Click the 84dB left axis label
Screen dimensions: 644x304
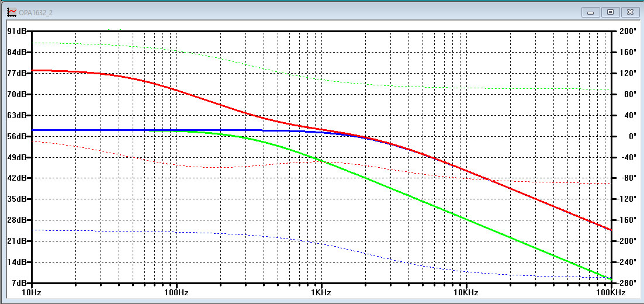point(18,52)
